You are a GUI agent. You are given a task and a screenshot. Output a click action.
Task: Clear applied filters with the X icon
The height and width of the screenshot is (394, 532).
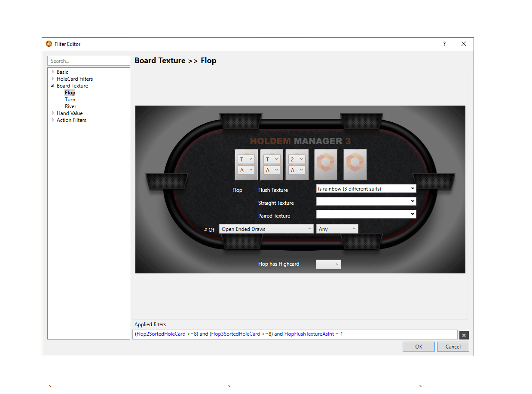pos(464,335)
